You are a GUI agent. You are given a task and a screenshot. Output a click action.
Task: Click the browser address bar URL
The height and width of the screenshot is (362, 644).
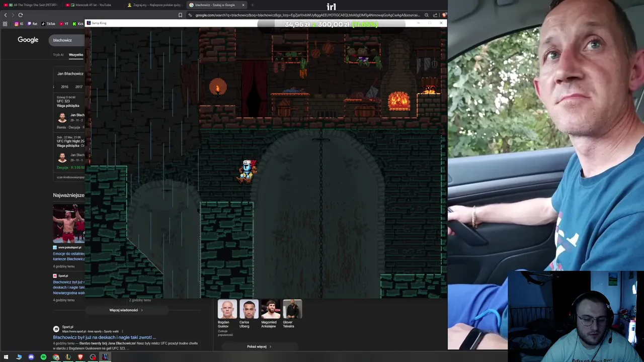(x=307, y=15)
